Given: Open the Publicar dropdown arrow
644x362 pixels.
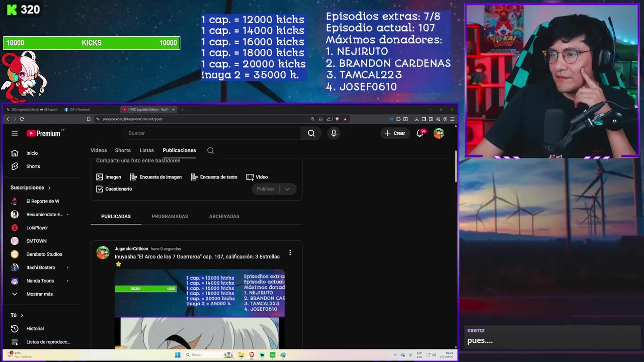Looking at the screenshot, I should click(287, 189).
